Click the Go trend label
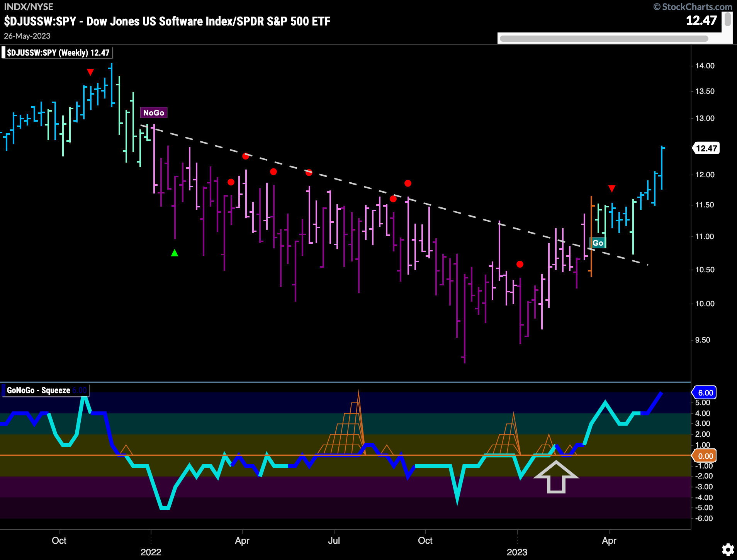This screenshot has width=737, height=560. (598, 243)
